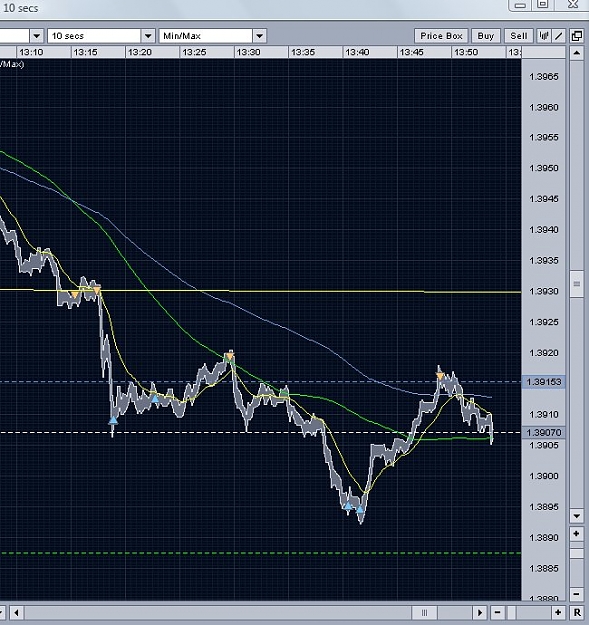Zoom out time axis with minus button
Viewport: 589px width, 625px height.
point(497,612)
